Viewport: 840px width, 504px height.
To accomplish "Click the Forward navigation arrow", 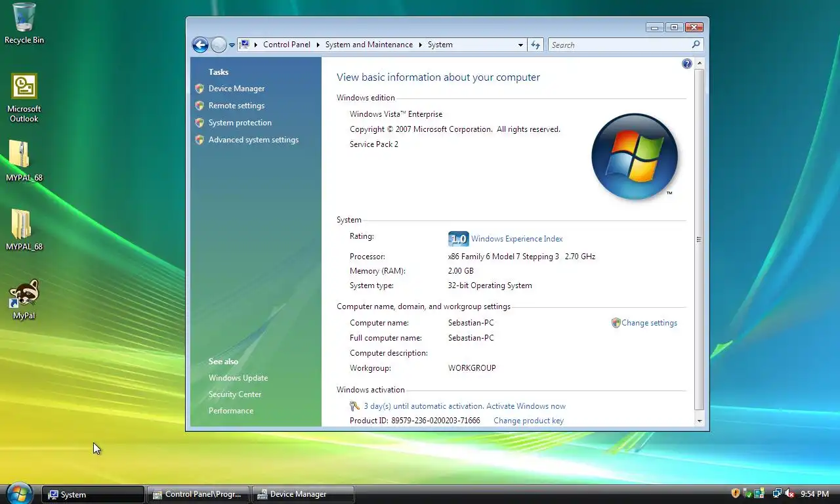I will [x=219, y=45].
